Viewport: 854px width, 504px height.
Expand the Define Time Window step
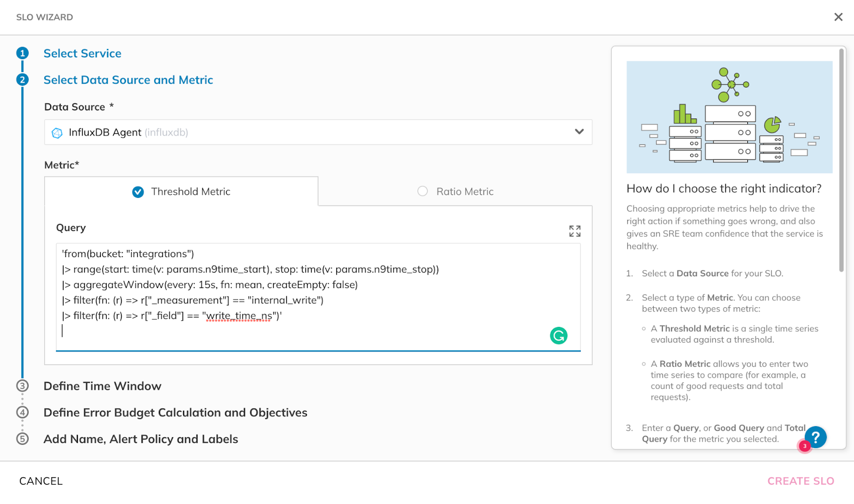[x=102, y=386]
